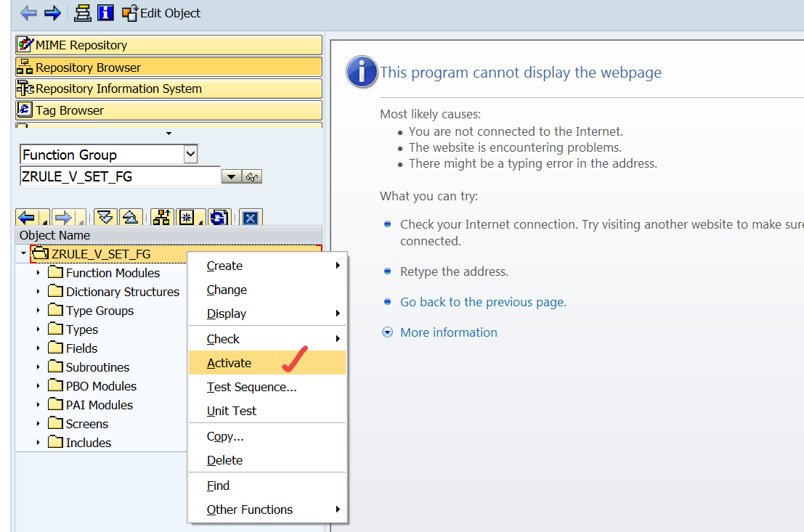The width and height of the screenshot is (804, 532).
Task: Click the favorites star icon
Action: 187,217
